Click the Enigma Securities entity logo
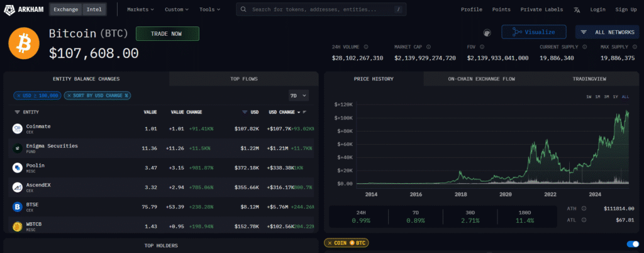 pos(17,149)
